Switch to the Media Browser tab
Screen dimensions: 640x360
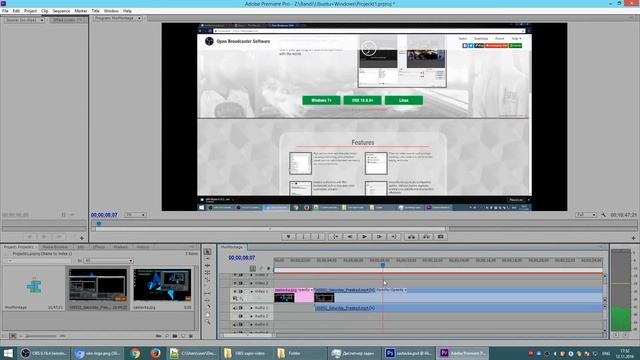click(x=55, y=247)
